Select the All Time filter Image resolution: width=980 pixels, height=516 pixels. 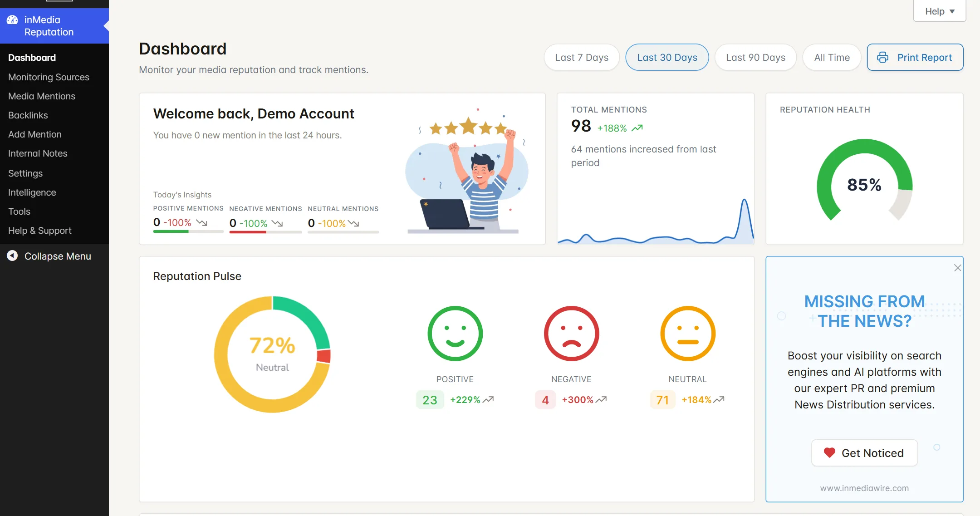tap(832, 57)
